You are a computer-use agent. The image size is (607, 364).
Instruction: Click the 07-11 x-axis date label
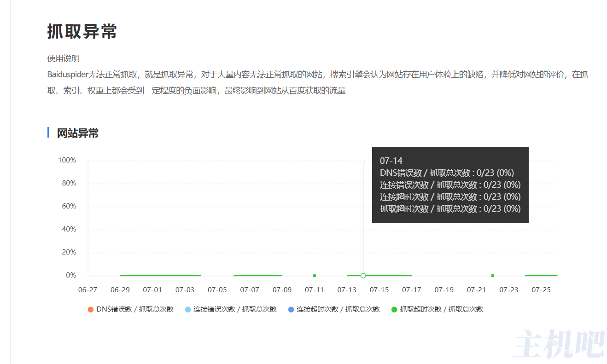pyautogui.click(x=315, y=290)
